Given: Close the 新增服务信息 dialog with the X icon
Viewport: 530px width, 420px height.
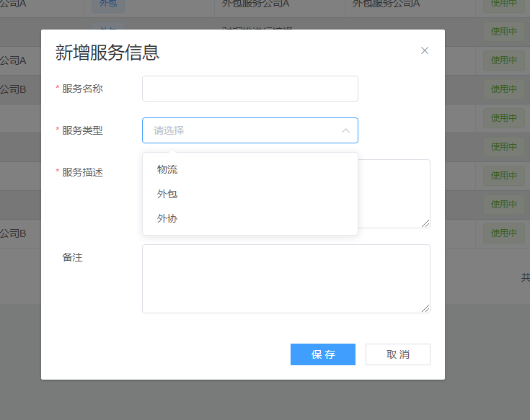Looking at the screenshot, I should [x=425, y=50].
